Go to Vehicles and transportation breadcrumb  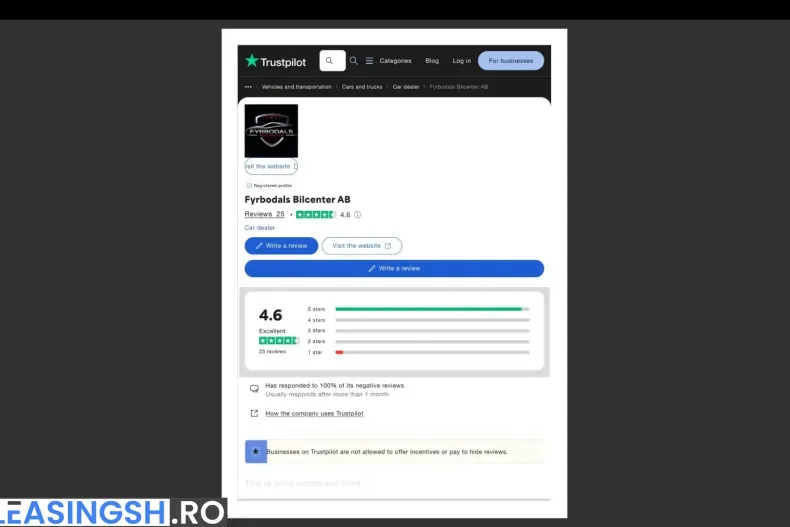[296, 87]
